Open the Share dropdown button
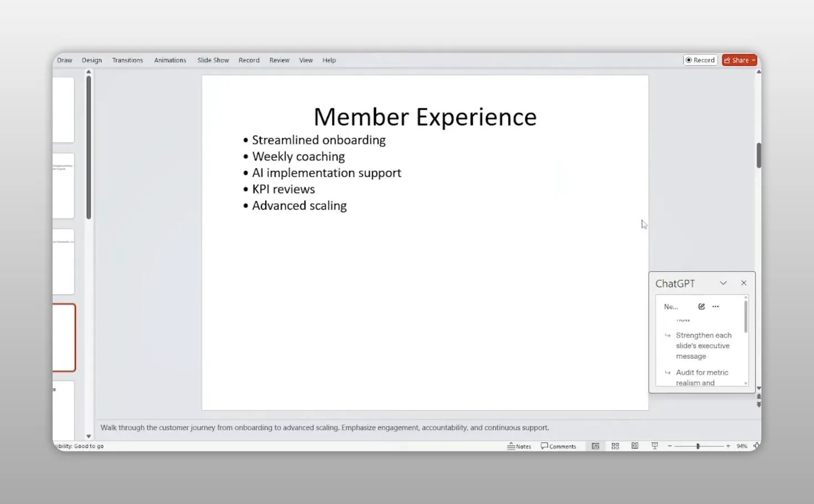This screenshot has height=504, width=814. [740, 60]
